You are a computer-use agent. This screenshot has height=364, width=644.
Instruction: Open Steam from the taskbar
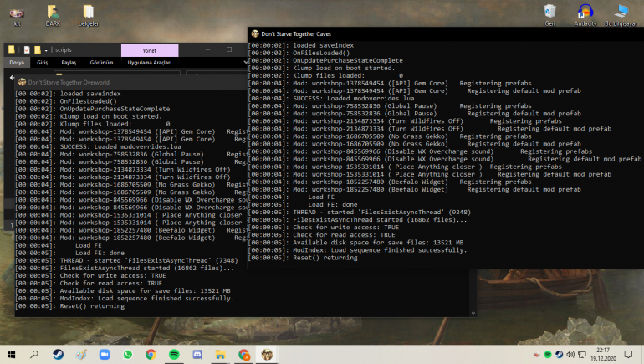58,354
